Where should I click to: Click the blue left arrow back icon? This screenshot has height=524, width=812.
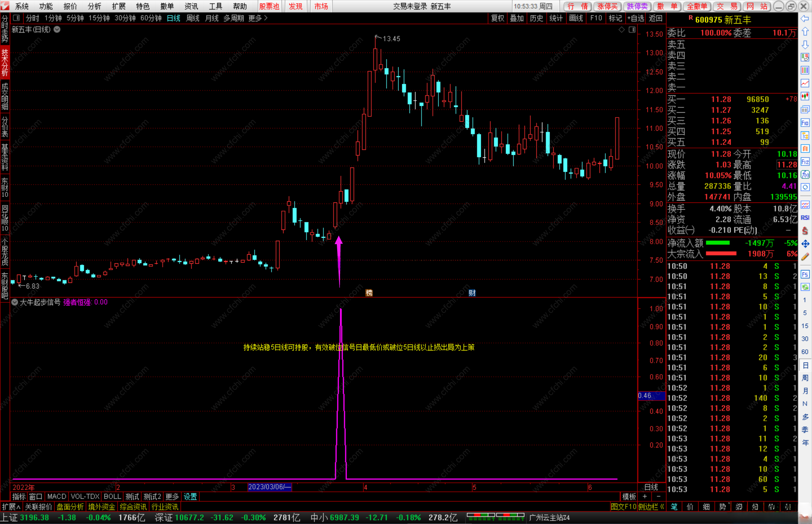[805, 18]
